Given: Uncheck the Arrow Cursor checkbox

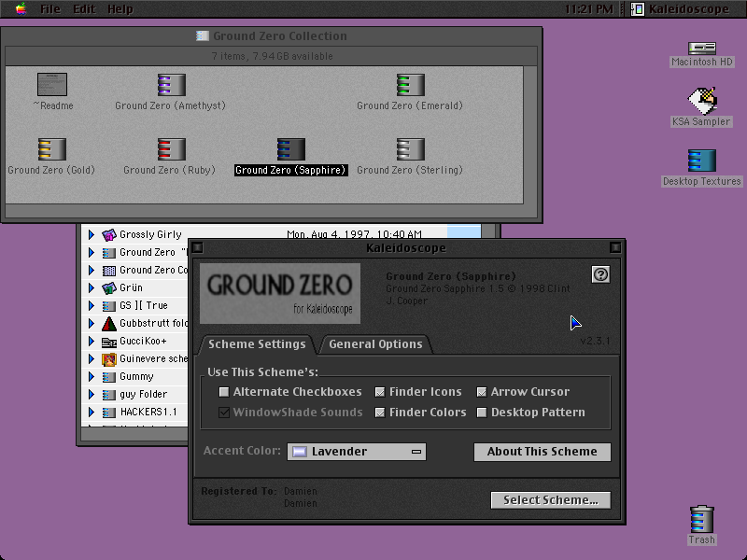Looking at the screenshot, I should [x=482, y=392].
